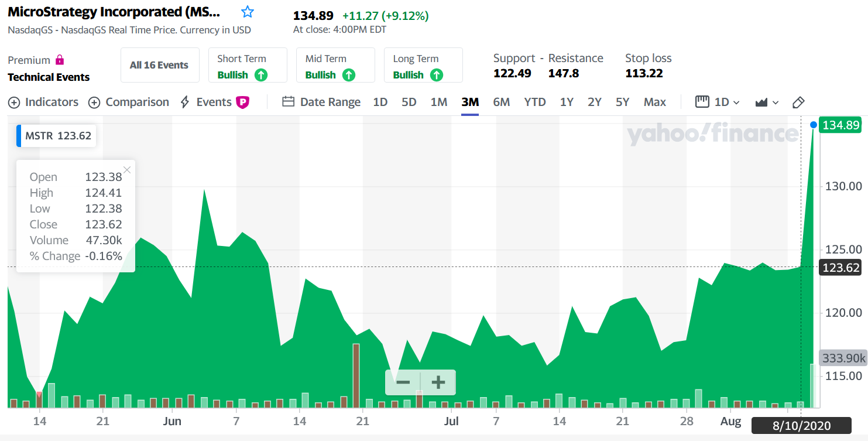Screen dimensions: 868x441
Task: Open the Comparison plus icon
Action: click(x=94, y=102)
